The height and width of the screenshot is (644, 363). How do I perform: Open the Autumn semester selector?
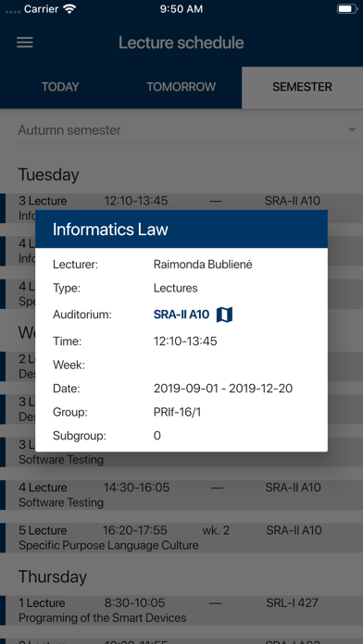190,130
